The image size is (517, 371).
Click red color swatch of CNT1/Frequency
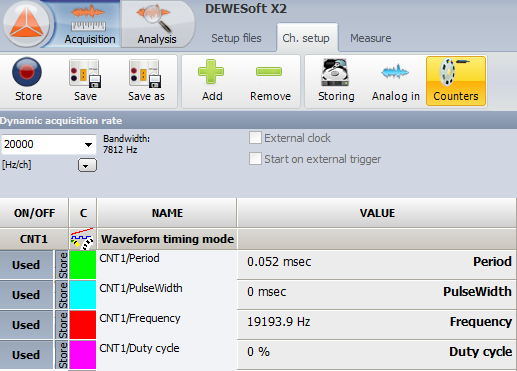coord(83,325)
